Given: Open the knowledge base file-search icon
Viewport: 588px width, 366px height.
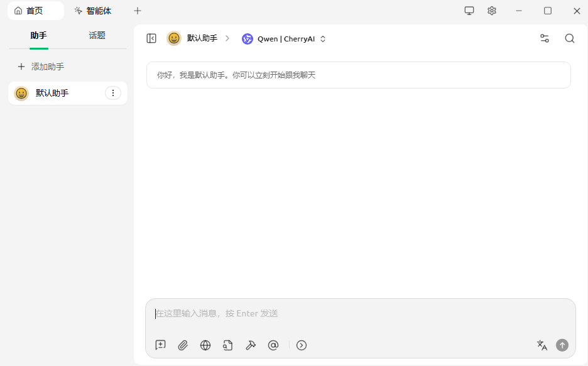Looking at the screenshot, I should pos(228,345).
